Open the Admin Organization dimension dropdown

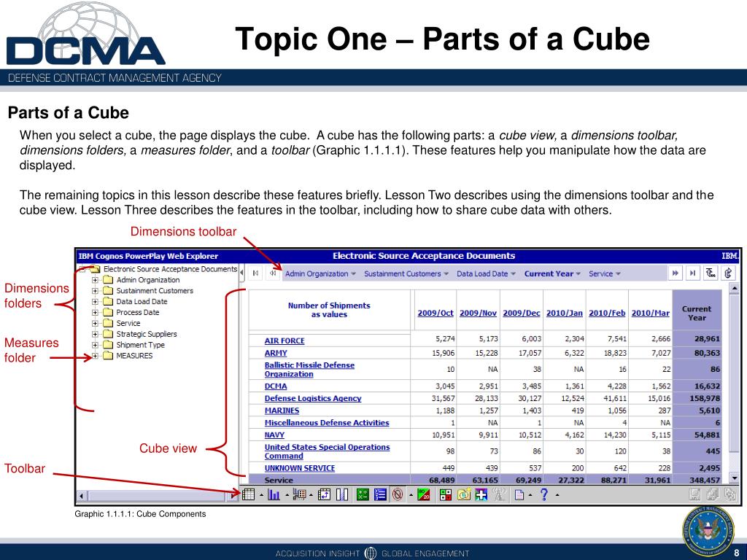tap(353, 274)
